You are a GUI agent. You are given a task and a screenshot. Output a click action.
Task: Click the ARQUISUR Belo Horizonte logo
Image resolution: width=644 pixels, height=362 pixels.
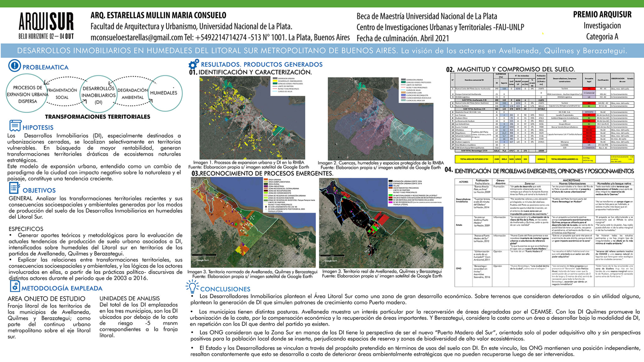46,25
